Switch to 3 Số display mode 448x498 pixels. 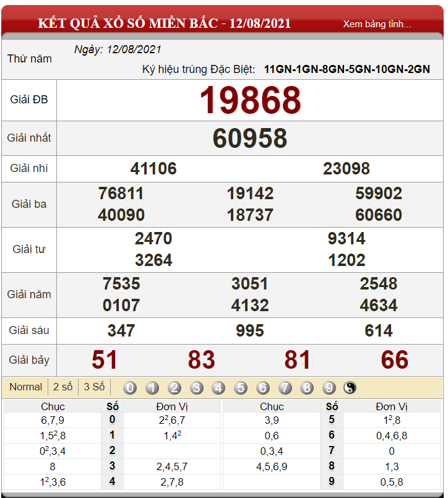tap(94, 387)
